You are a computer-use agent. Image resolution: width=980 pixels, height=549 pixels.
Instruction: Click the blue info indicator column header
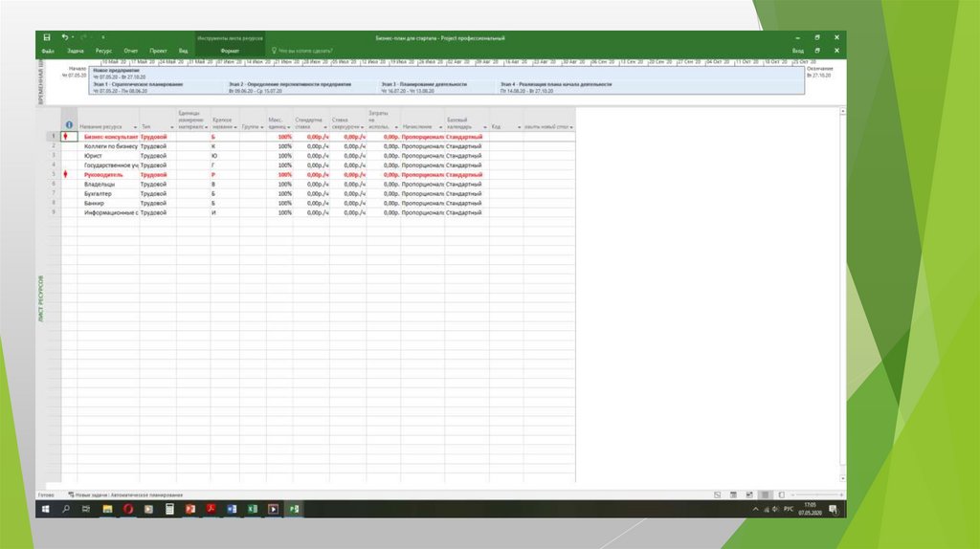tap(69, 125)
